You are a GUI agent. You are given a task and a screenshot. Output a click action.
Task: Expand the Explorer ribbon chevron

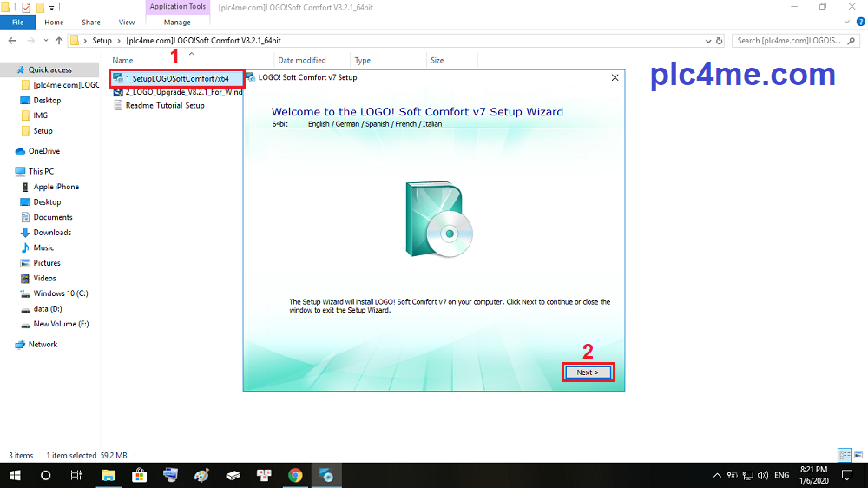pos(847,23)
